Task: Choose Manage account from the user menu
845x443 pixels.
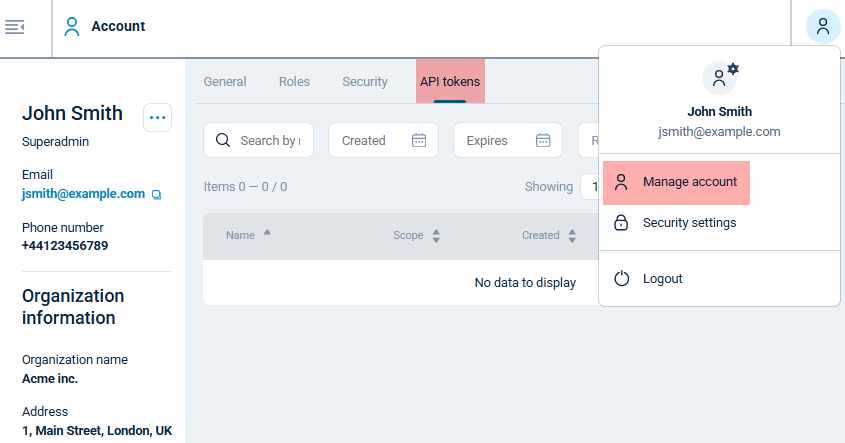Action: pyautogui.click(x=689, y=182)
